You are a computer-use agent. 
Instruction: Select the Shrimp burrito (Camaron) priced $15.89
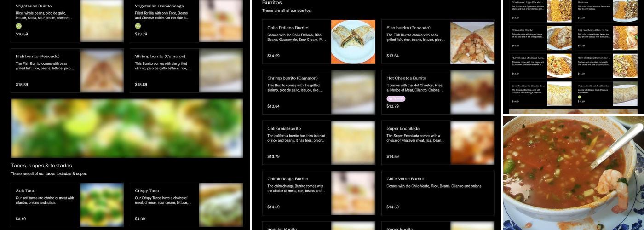pyautogui.click(x=186, y=70)
